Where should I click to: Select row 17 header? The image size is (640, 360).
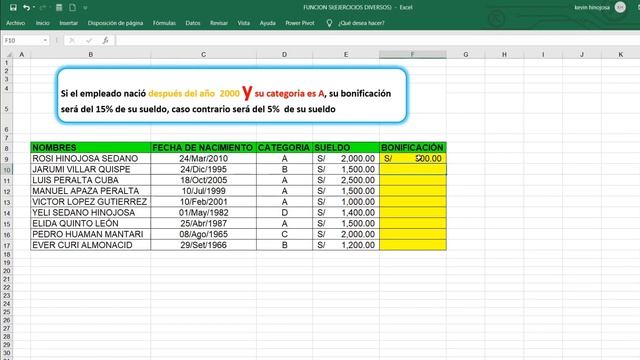[x=7, y=245]
